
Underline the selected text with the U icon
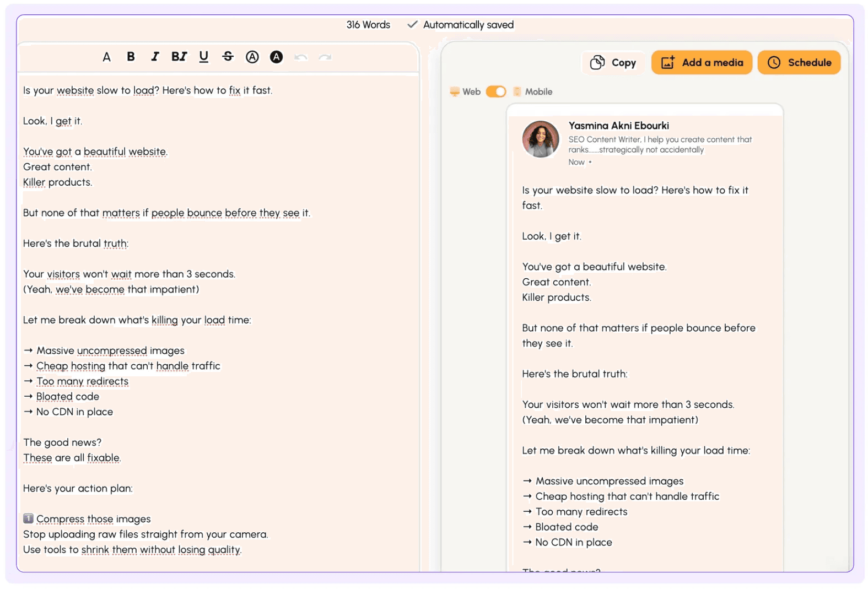click(204, 57)
